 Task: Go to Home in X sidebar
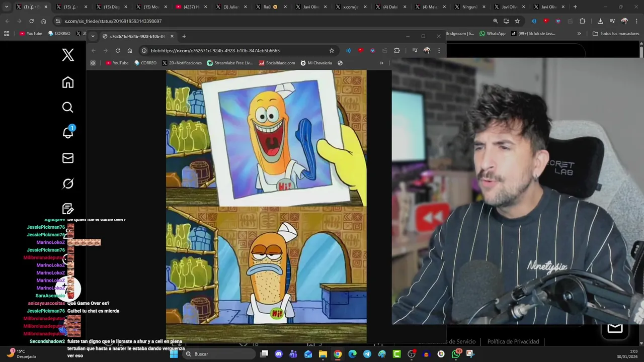point(68,82)
